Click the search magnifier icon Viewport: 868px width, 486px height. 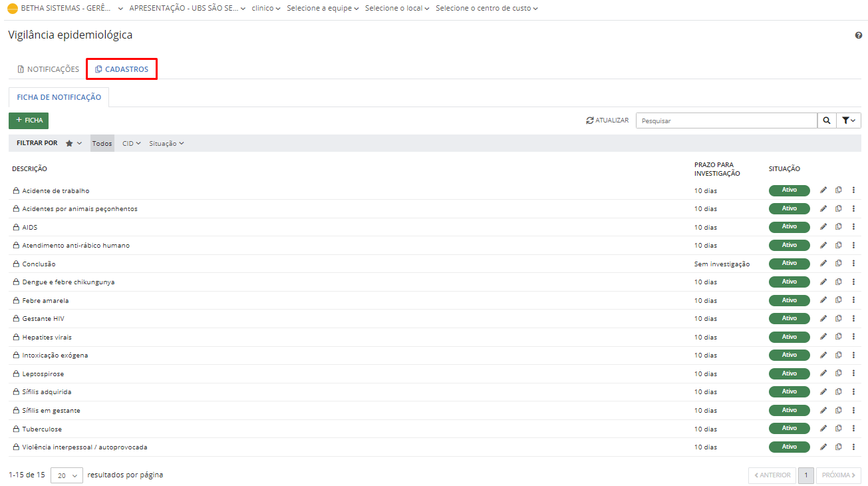[826, 121]
